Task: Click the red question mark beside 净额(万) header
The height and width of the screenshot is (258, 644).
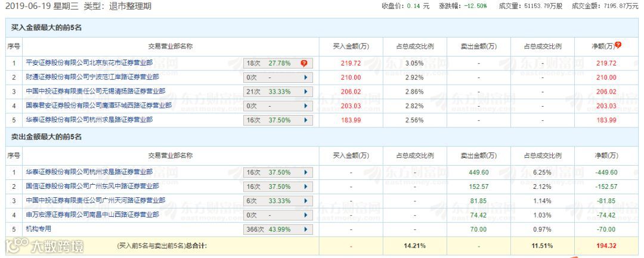Action: pos(618,45)
